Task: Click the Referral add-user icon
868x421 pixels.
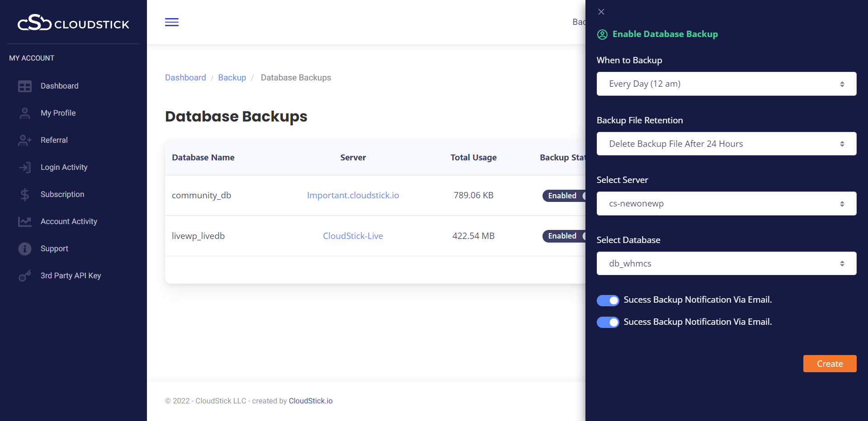Action: click(25, 140)
